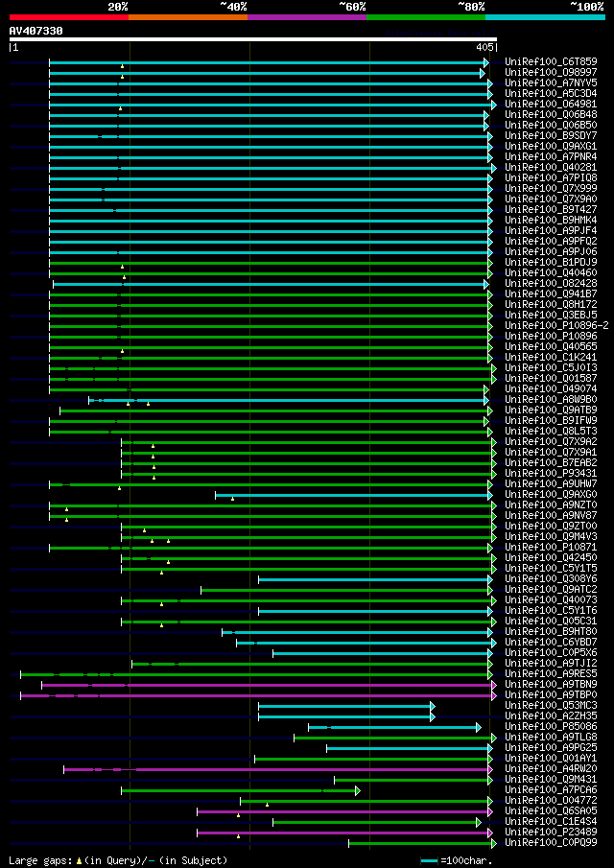The image size is (614, 868).
Task: Click the green arrowhead of UniRef100_A7PCA6 hit
Action: click(358, 791)
